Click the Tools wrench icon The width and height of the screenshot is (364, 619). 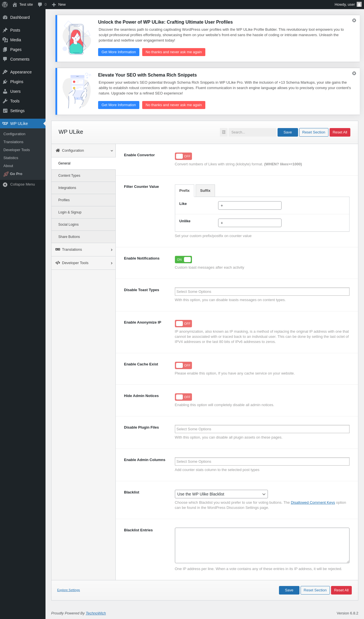[5, 101]
